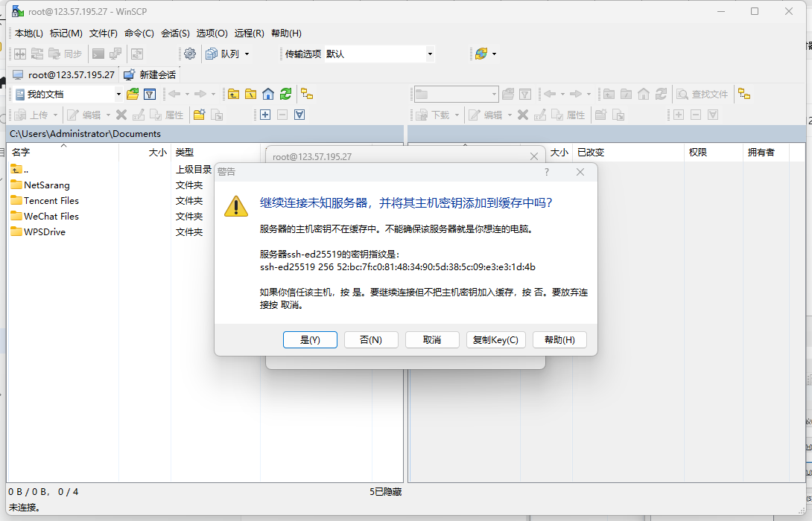Open the terminal console icon

(98, 54)
